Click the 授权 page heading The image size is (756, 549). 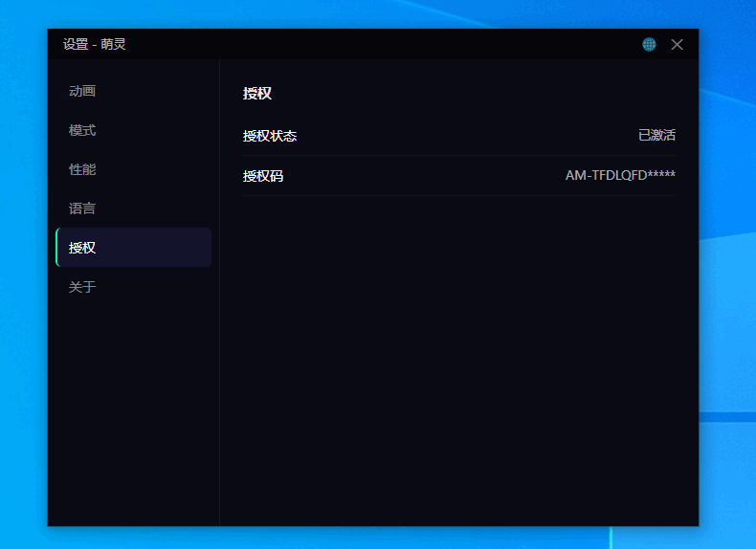(257, 93)
